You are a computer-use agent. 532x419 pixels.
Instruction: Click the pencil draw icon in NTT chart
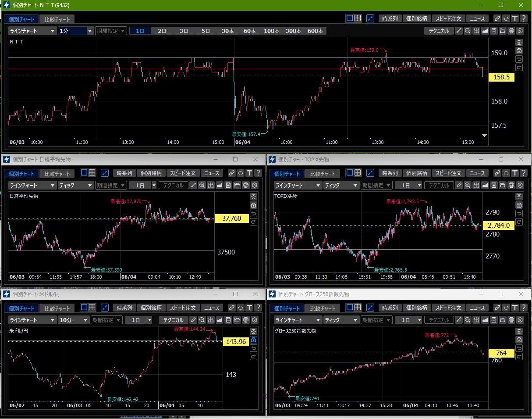pyautogui.click(x=459, y=31)
